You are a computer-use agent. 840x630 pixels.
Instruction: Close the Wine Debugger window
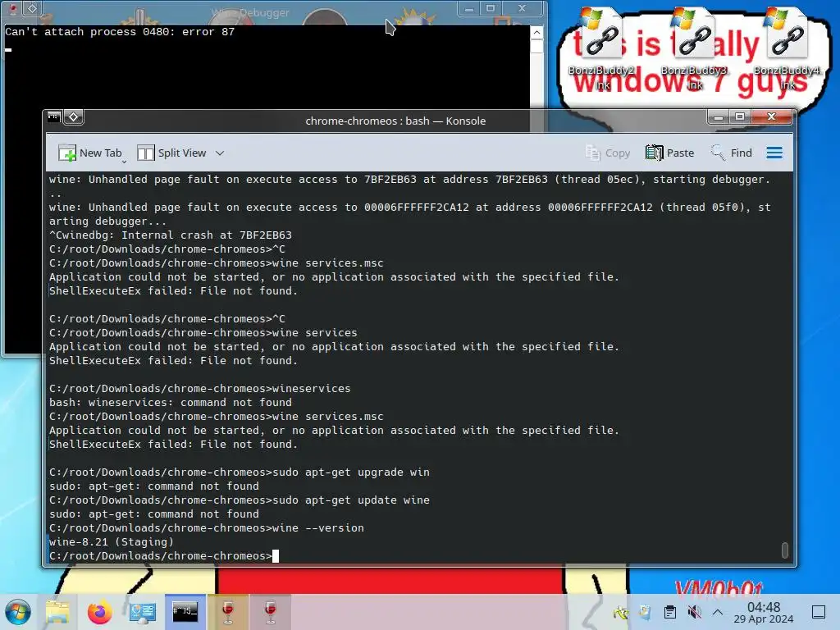(522, 8)
